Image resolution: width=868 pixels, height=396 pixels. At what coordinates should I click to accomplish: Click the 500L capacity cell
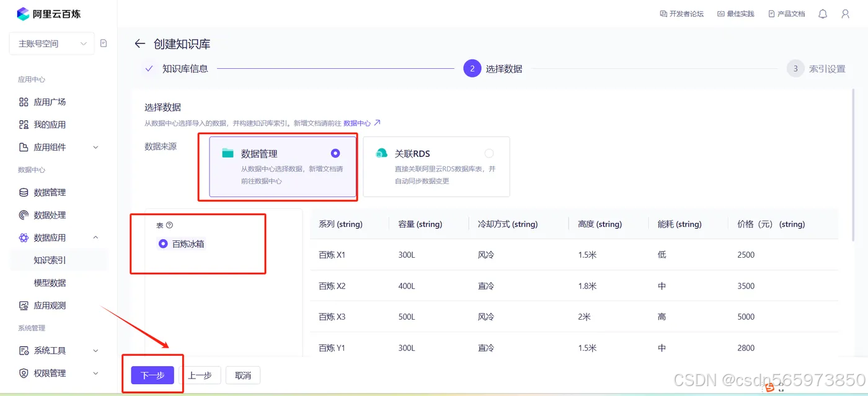click(407, 317)
